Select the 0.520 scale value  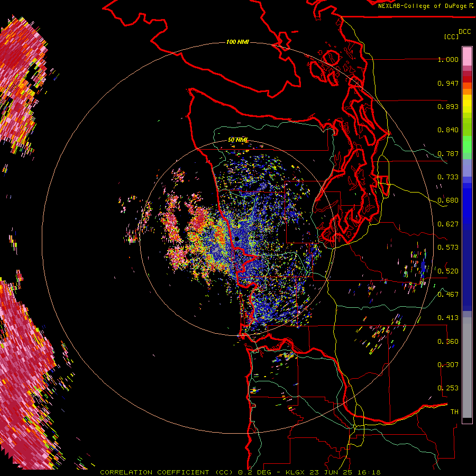point(448,271)
